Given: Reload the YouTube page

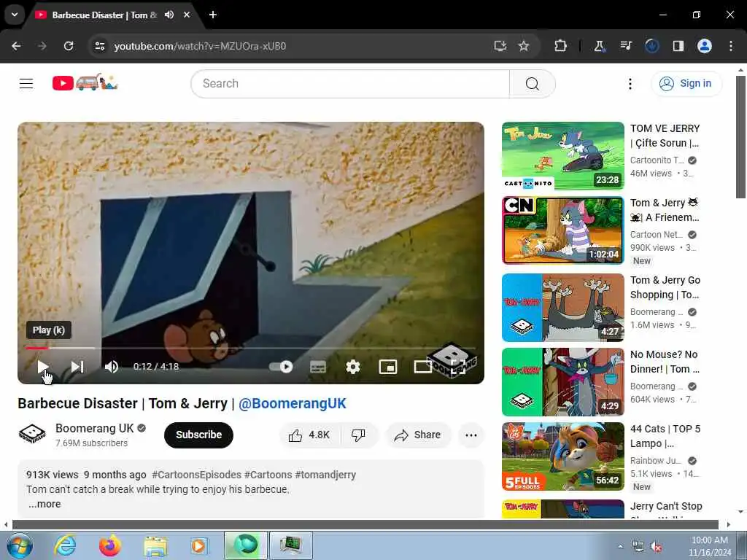Looking at the screenshot, I should pyautogui.click(x=69, y=46).
